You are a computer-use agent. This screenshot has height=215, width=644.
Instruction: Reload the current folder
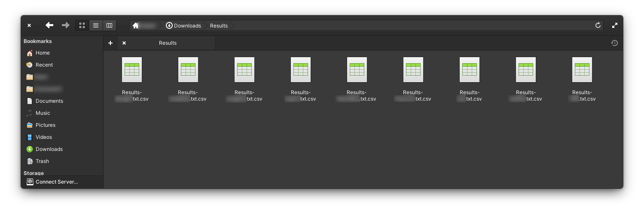(x=598, y=25)
